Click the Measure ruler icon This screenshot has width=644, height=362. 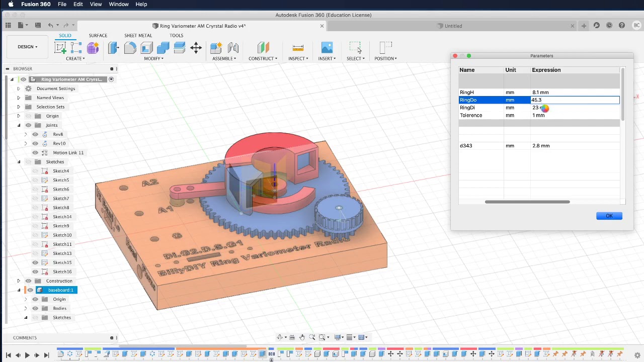coord(298,48)
